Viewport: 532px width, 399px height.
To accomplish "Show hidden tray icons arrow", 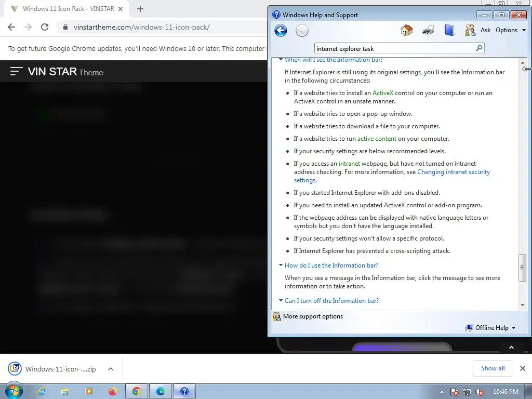I will pyautogui.click(x=442, y=392).
